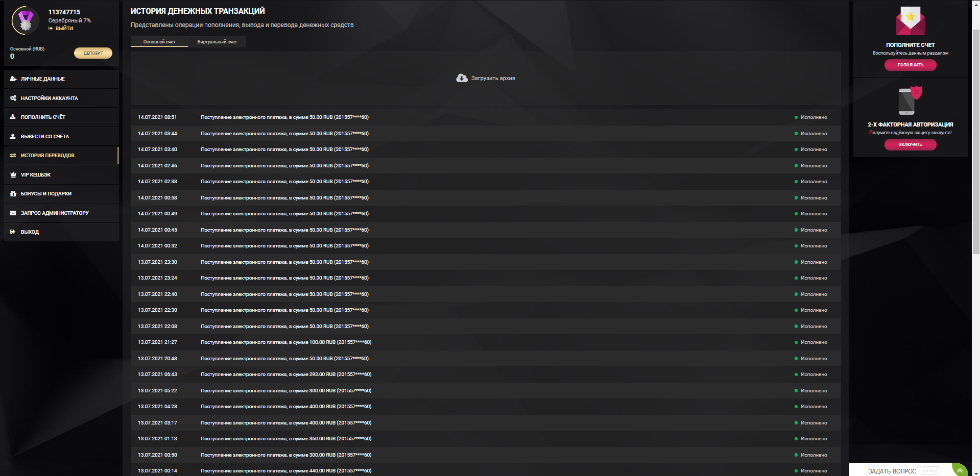Click the cloud download archive icon
Image resolution: width=980 pixels, height=476 pixels.
[462, 78]
